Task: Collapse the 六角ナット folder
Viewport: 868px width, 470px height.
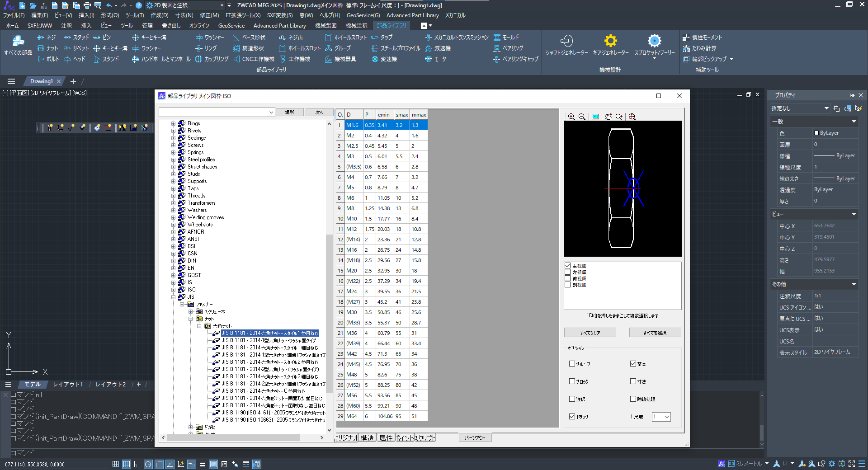Action: [x=199, y=326]
